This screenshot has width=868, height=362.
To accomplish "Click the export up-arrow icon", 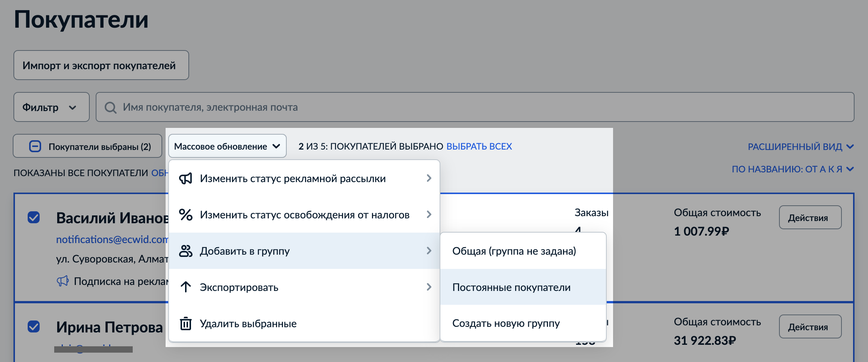I will pos(185,287).
